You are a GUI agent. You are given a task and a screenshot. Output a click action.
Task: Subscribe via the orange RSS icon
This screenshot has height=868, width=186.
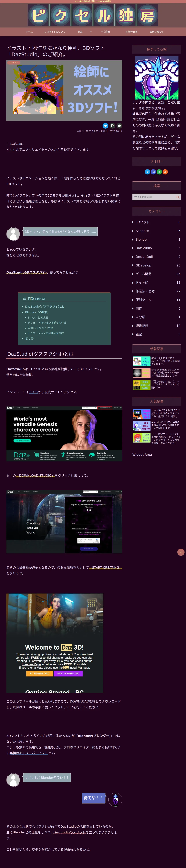click(x=165, y=172)
